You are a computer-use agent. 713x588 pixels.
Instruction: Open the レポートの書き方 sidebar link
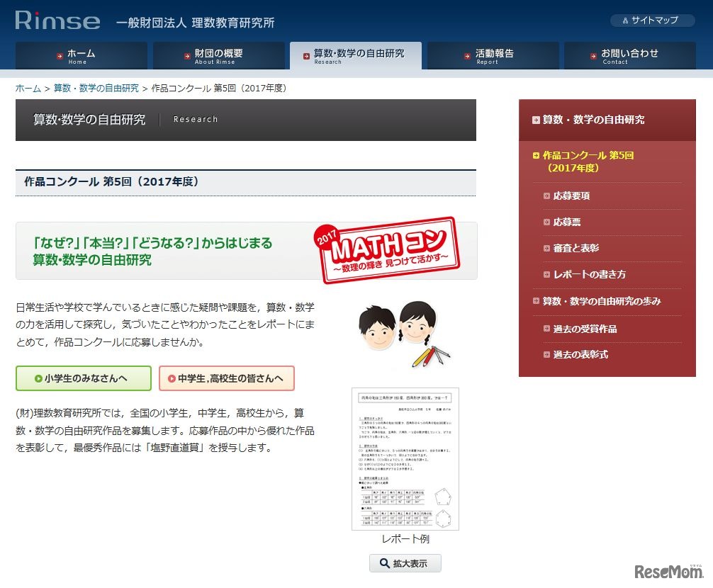pyautogui.click(x=590, y=274)
